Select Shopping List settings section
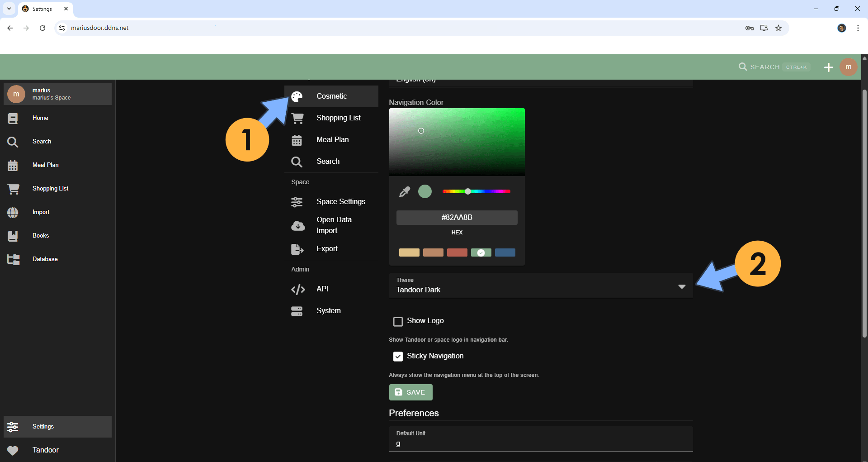The width and height of the screenshot is (868, 462). tap(338, 118)
